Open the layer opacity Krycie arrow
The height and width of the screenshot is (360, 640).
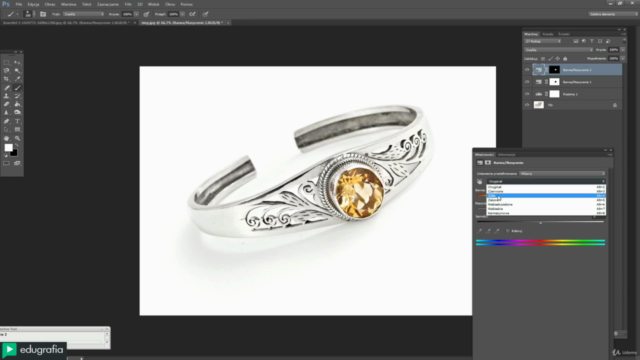pos(622,50)
